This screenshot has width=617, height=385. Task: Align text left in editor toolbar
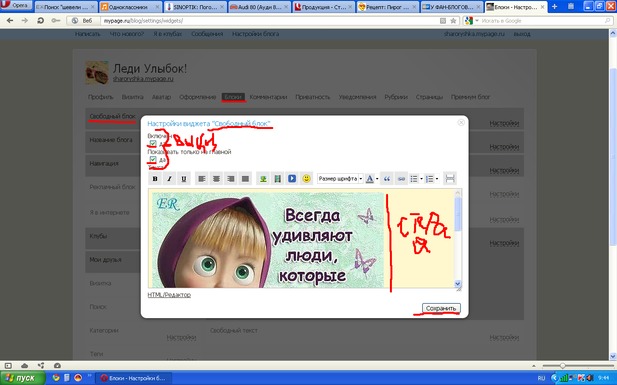tap(202, 179)
